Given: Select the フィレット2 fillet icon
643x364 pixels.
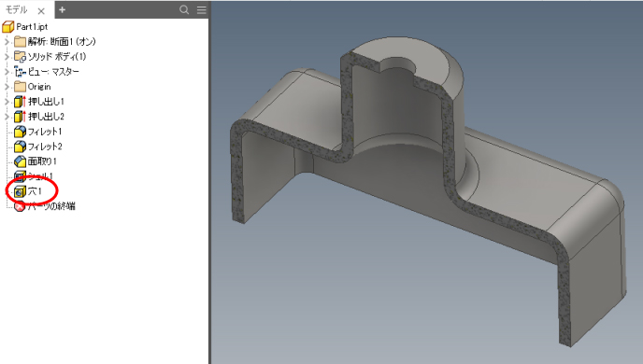Looking at the screenshot, I should point(20,147).
